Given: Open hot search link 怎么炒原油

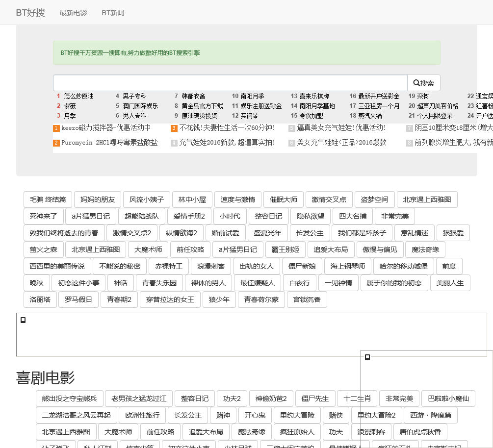Looking at the screenshot, I should coord(78,97).
